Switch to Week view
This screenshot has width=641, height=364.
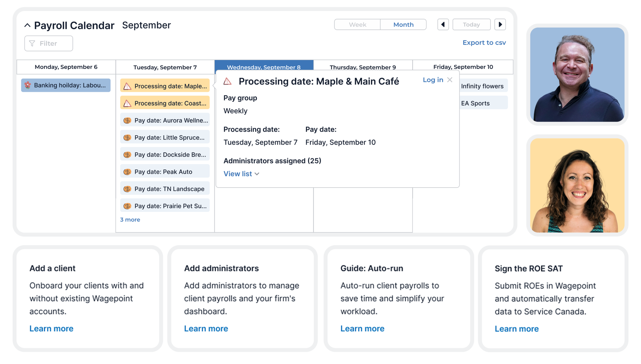coord(357,24)
